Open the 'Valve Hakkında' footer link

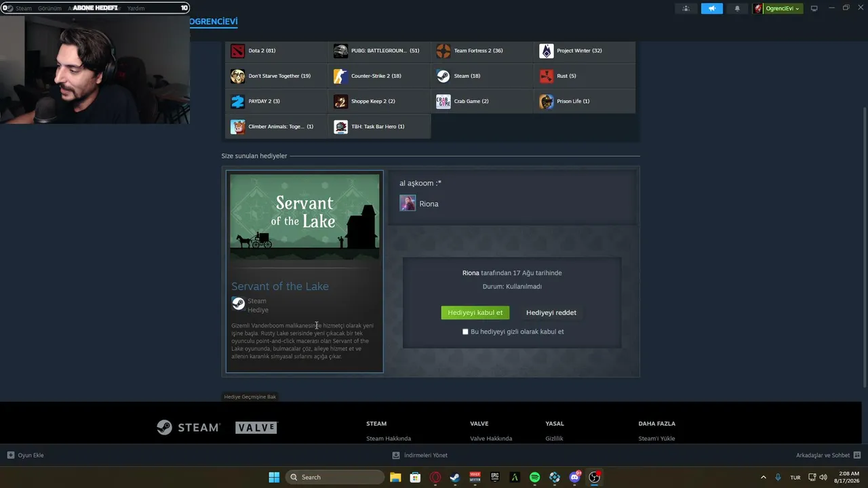[x=491, y=439]
